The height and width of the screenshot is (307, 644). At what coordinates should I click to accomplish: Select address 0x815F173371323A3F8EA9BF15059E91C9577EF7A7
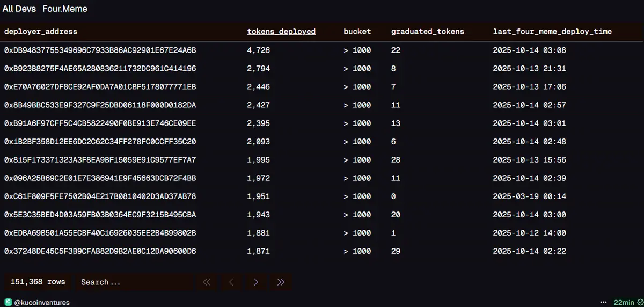click(100, 160)
